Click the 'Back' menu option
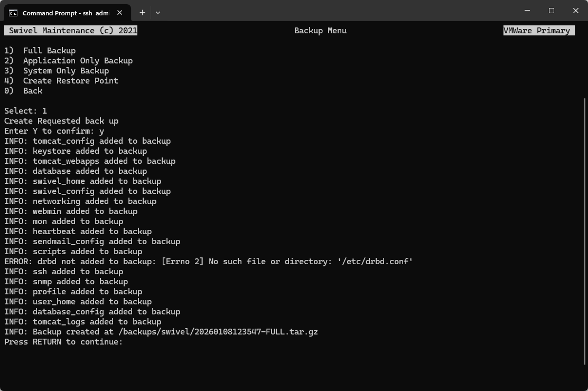The height and width of the screenshot is (391, 588). pos(32,90)
